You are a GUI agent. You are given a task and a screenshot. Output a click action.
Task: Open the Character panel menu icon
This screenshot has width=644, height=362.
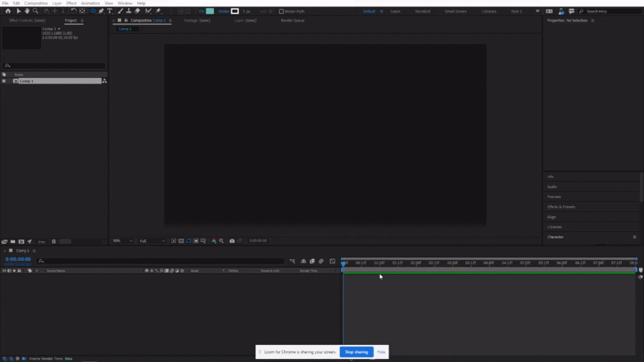(x=635, y=237)
